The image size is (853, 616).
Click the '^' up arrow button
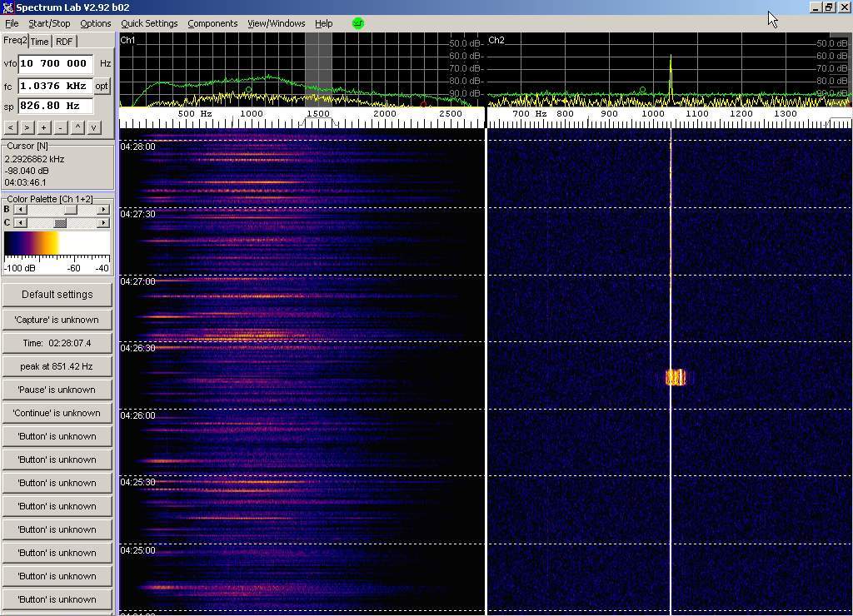(x=77, y=127)
